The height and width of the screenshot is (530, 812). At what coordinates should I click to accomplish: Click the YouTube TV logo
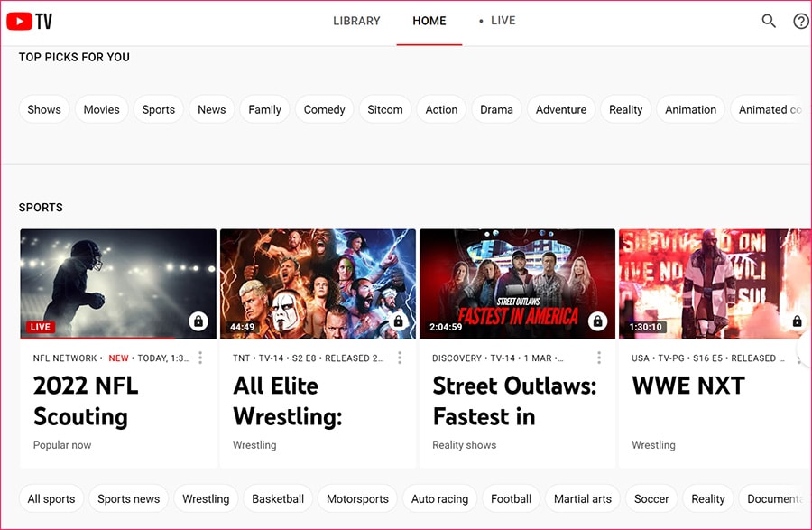pyautogui.click(x=29, y=21)
